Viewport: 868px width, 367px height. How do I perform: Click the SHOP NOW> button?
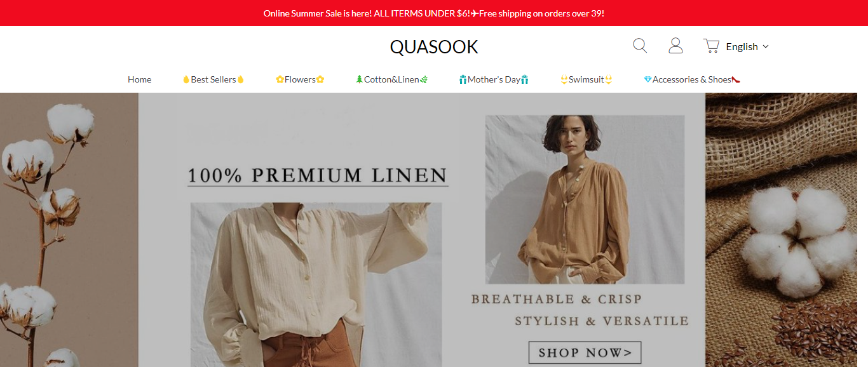pyautogui.click(x=585, y=352)
